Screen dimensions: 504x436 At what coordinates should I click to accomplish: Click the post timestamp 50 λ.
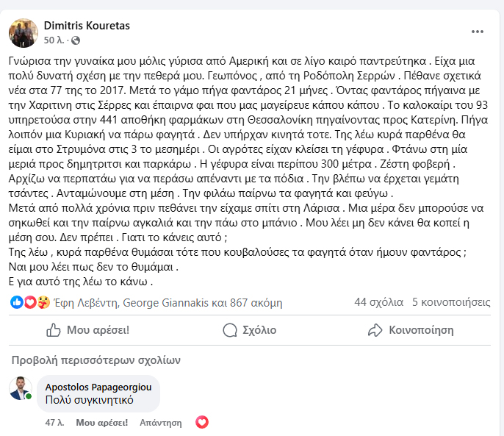[x=55, y=40]
